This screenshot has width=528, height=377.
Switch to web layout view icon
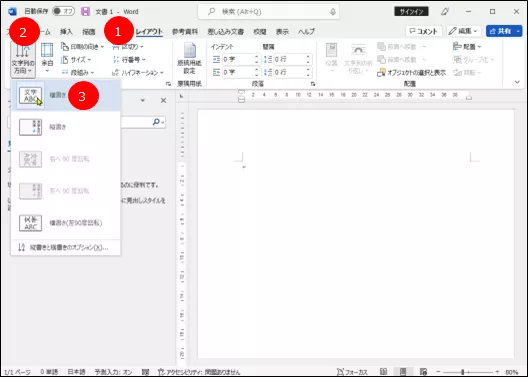click(x=424, y=372)
